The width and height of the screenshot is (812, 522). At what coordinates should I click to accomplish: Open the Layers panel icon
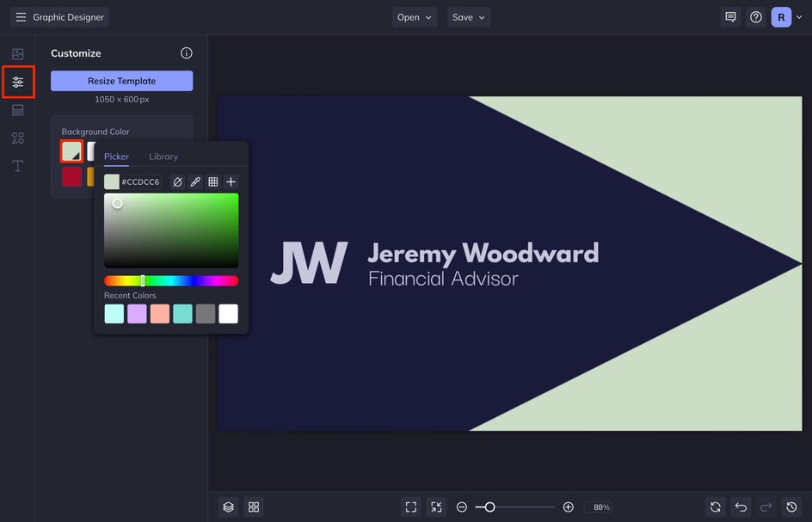point(228,507)
